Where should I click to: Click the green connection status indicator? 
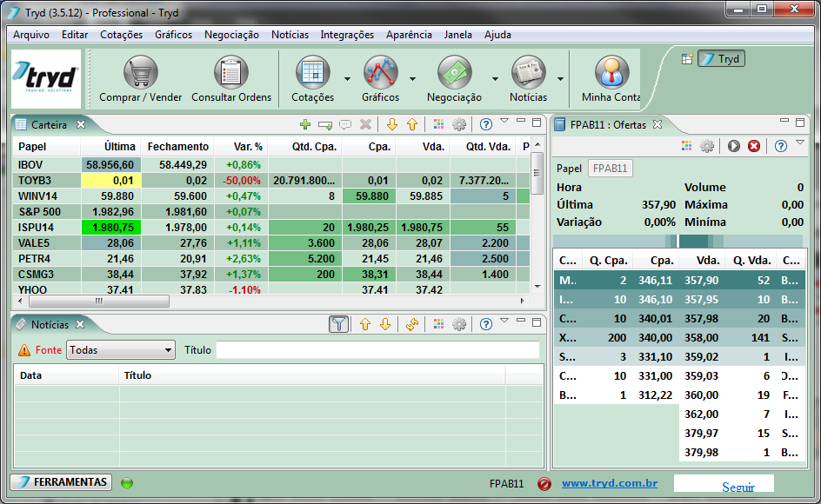[x=127, y=483]
